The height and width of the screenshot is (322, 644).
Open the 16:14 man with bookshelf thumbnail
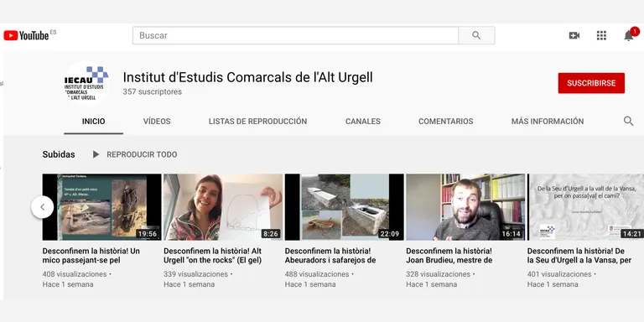tap(465, 207)
